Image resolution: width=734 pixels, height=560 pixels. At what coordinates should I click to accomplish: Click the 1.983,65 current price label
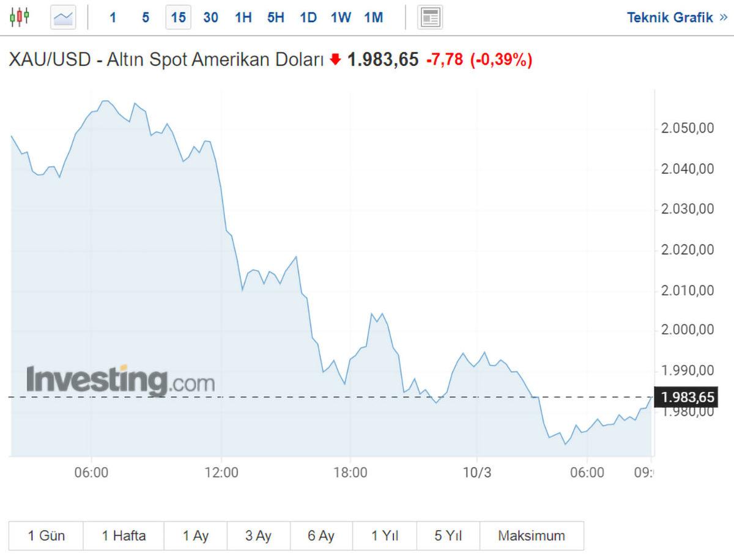(x=688, y=397)
